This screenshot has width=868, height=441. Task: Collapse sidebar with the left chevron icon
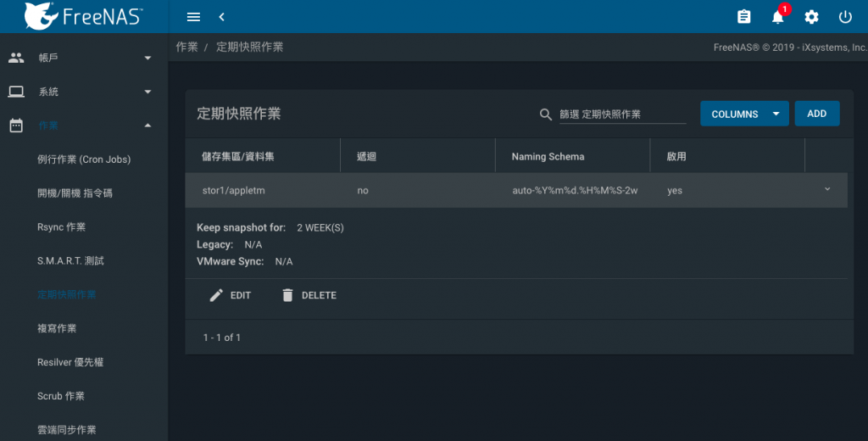221,17
